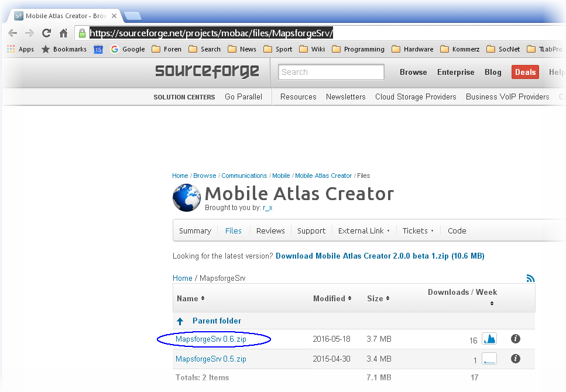Open the Newsletters link

tap(345, 97)
